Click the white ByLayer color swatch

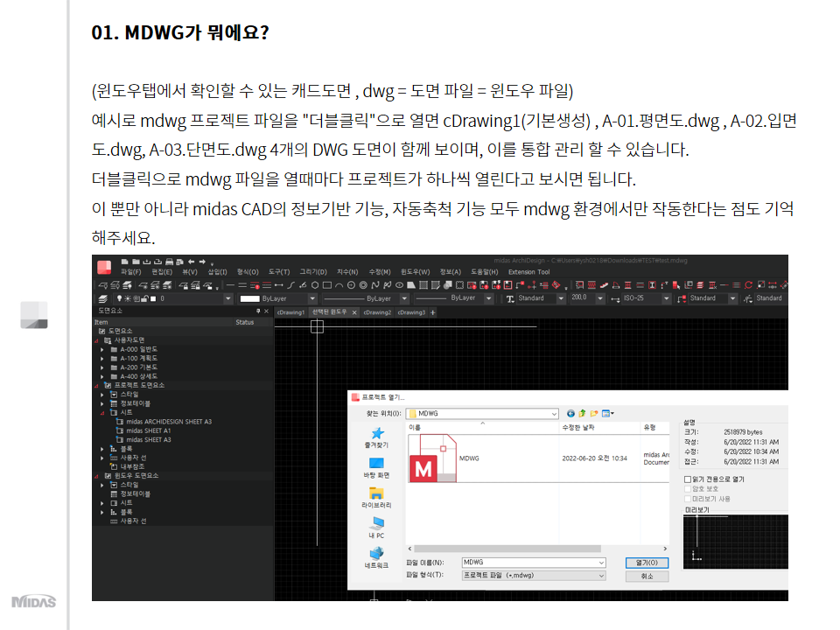click(249, 299)
